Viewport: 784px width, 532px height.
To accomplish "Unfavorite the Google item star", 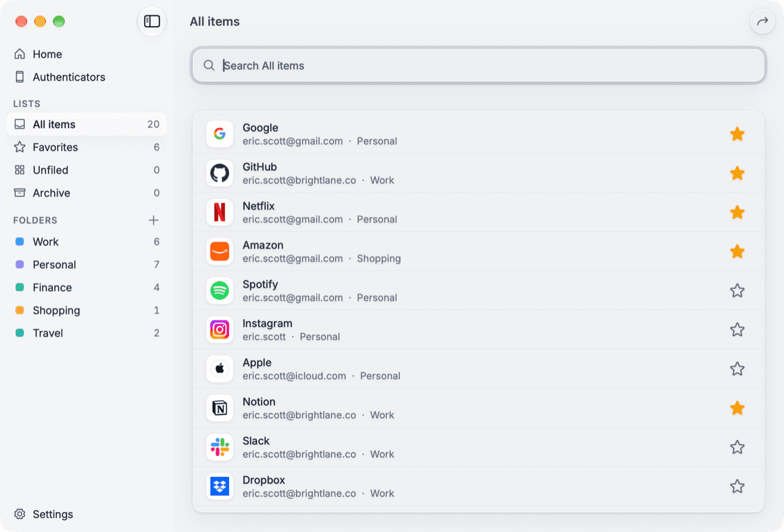I will [x=737, y=134].
